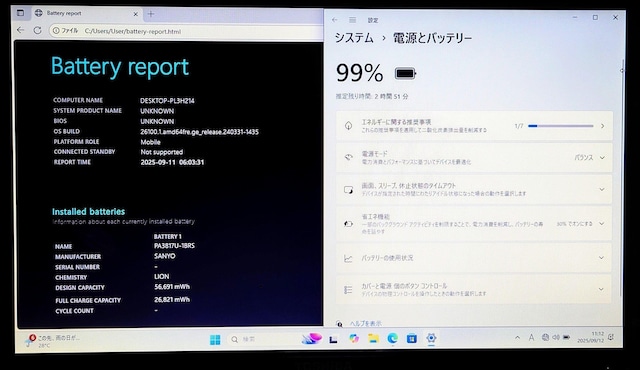The image size is (640, 370).
Task: Reload the battery report page
Action: [x=38, y=30]
